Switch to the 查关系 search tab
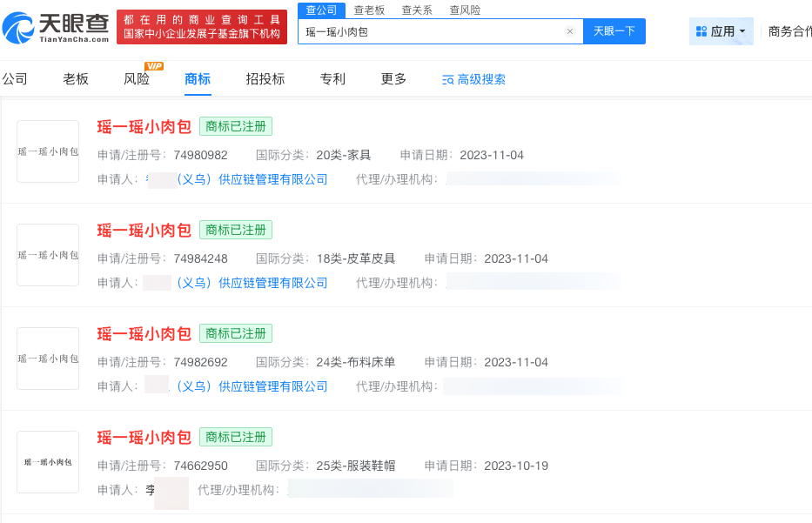 click(x=415, y=10)
